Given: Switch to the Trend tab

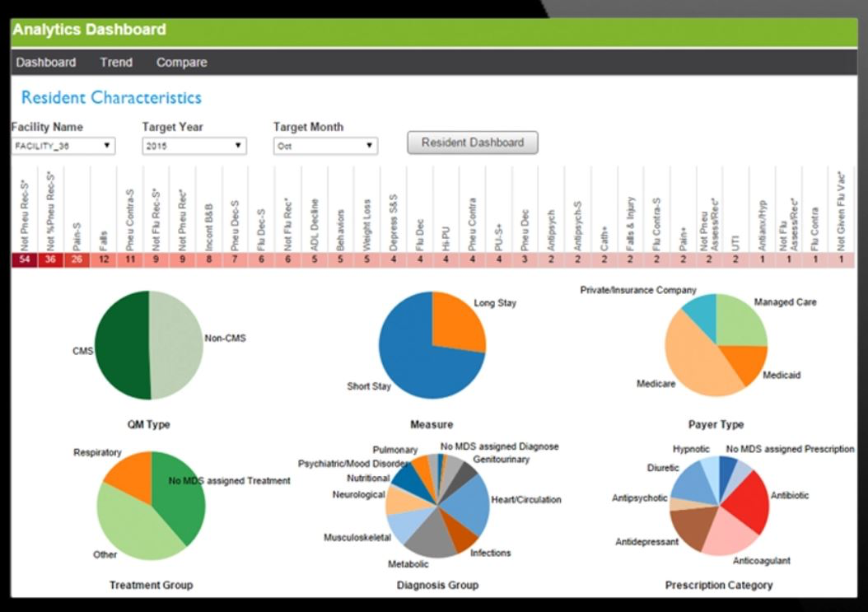Looking at the screenshot, I should 115,62.
